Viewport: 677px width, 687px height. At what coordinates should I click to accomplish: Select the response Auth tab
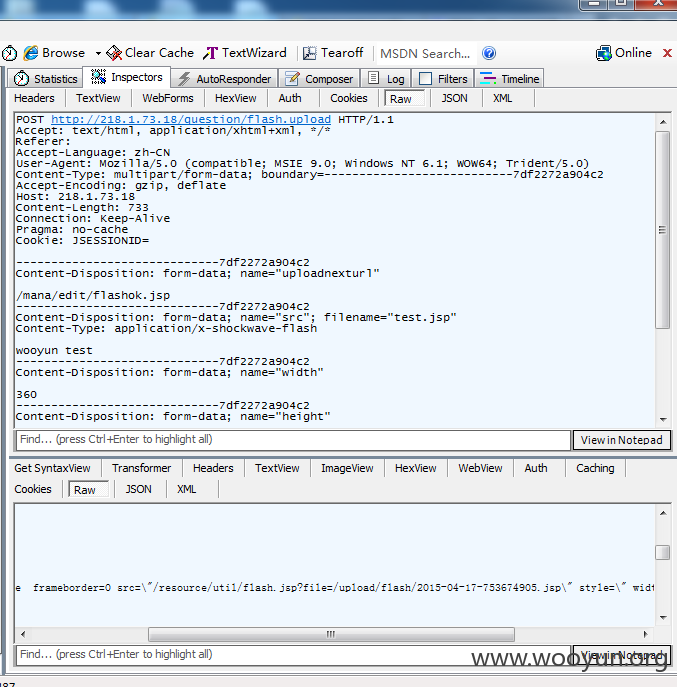pyautogui.click(x=536, y=468)
